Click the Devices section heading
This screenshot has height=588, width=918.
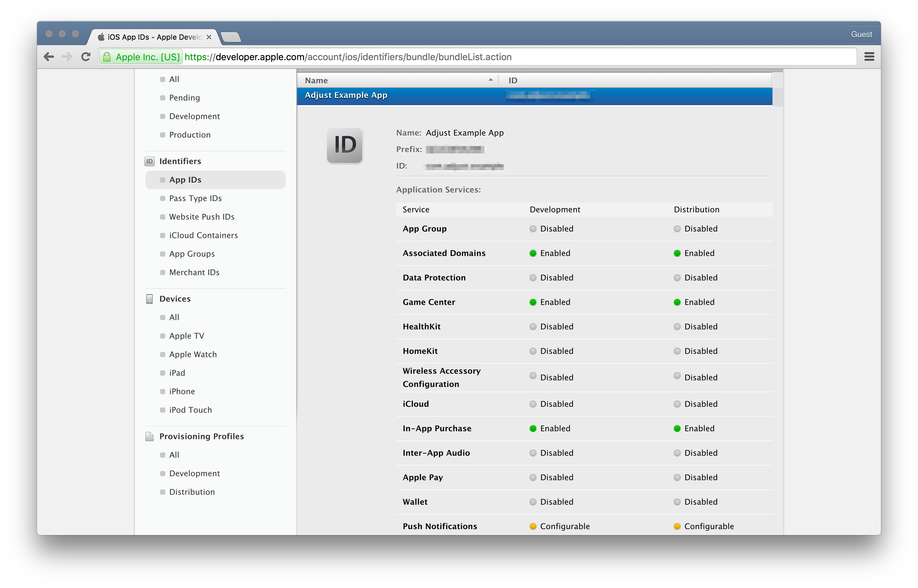coord(175,299)
